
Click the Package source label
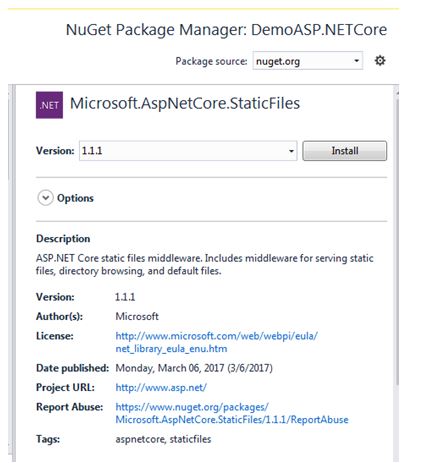211,61
